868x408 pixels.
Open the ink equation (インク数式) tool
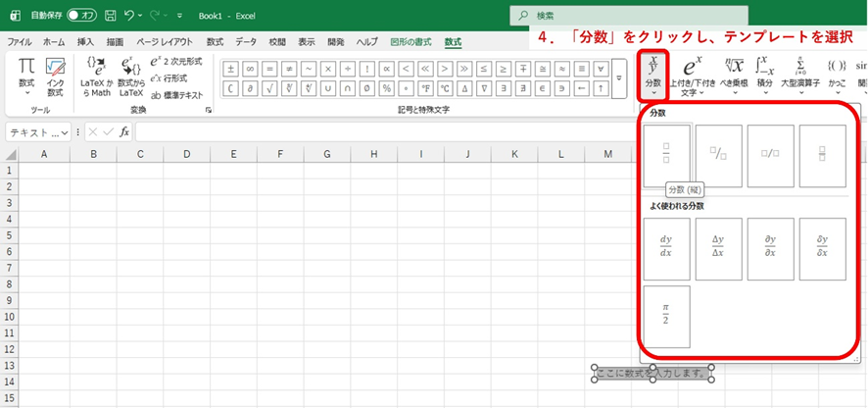(55, 76)
